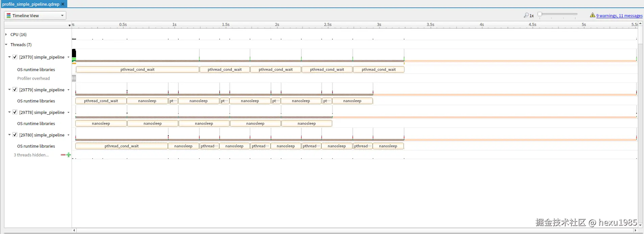Image resolution: width=644 pixels, height=234 pixels.
Task: Select pthread_cond_wait block in thread 29779 row
Action: click(101, 101)
